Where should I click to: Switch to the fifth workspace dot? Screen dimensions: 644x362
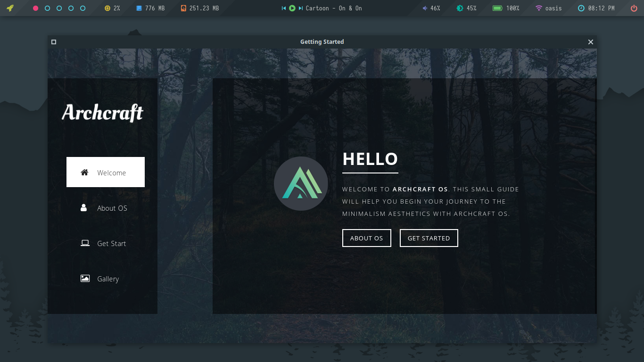83,8
